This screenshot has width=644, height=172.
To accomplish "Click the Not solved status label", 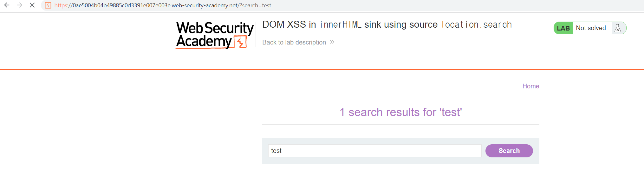I will click(x=591, y=28).
